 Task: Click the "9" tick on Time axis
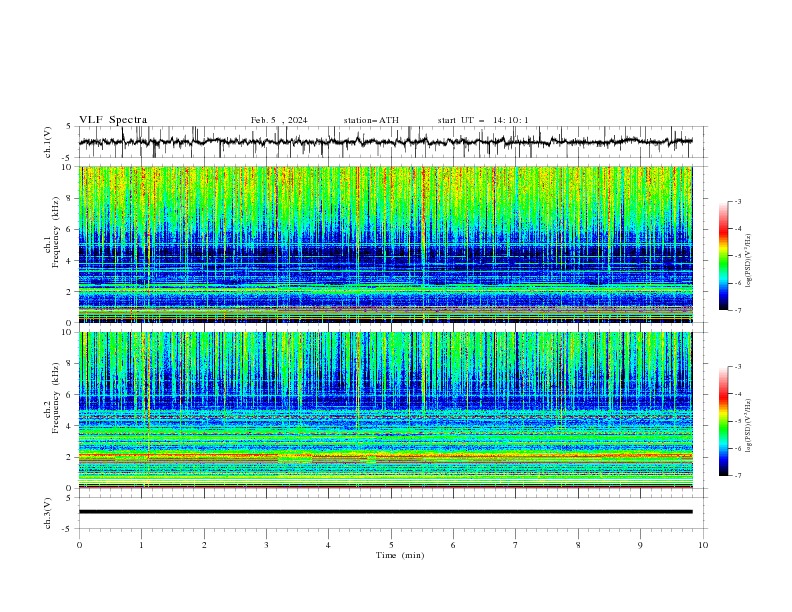(640, 545)
